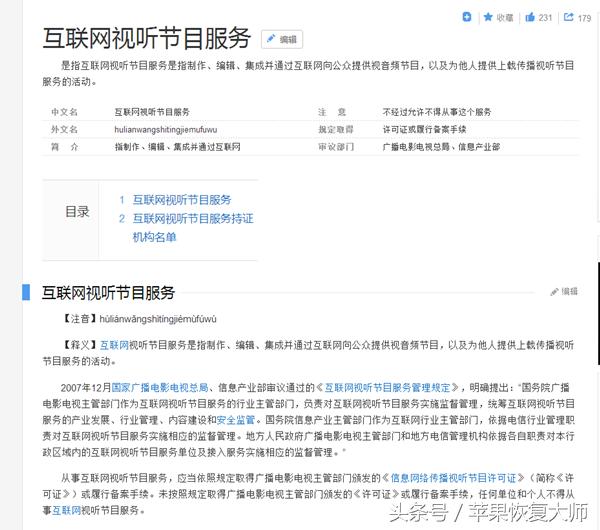Open the 互联网 link in the last paragraph
600x530 pixels.
(66, 510)
